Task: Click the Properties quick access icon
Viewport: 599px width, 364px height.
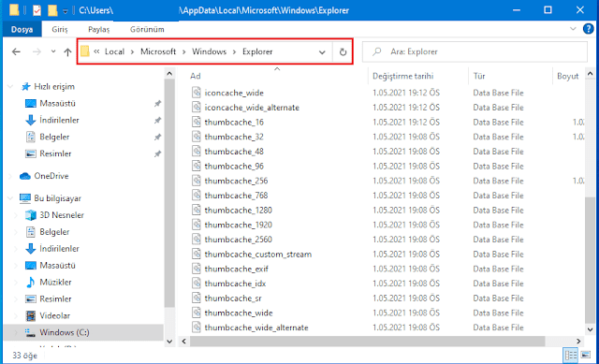Action: [37, 10]
